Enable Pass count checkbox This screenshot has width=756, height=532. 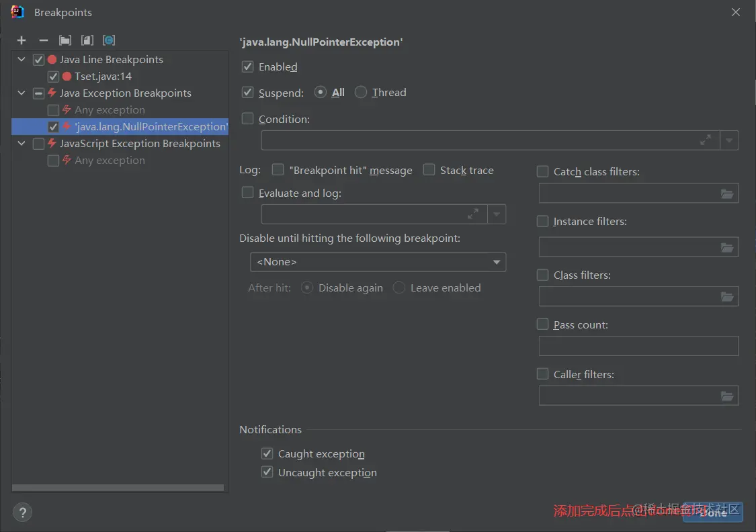[542, 324]
